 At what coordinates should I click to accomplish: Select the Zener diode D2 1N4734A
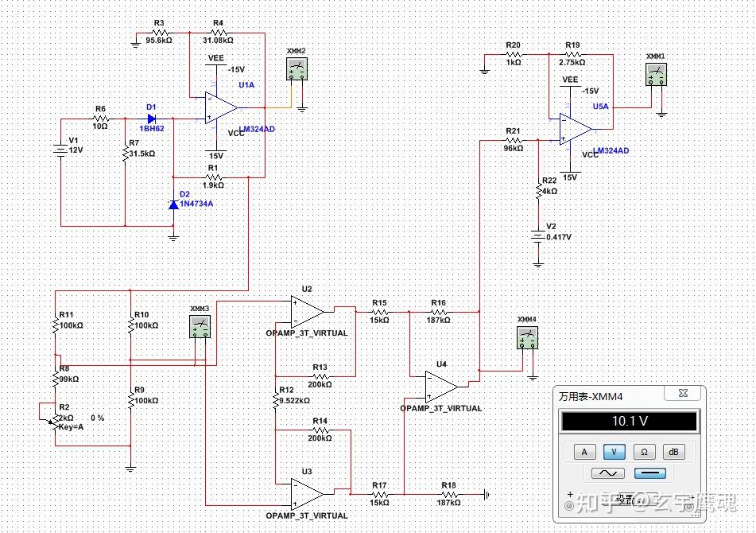pos(173,205)
